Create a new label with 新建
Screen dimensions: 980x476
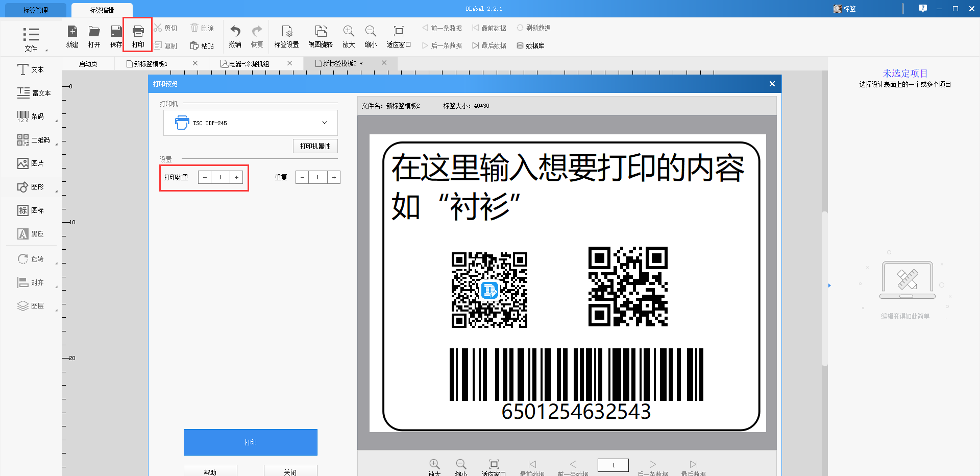coord(72,37)
